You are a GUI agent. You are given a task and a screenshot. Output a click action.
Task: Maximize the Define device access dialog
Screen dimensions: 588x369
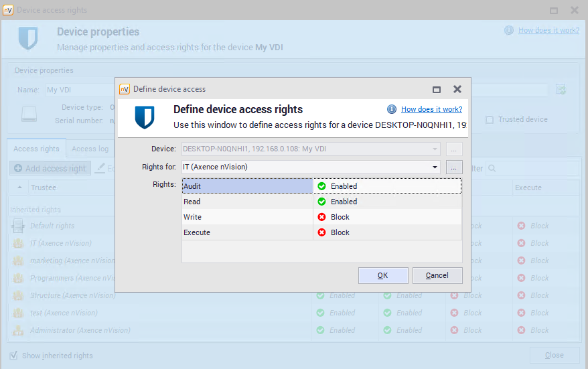pos(437,89)
